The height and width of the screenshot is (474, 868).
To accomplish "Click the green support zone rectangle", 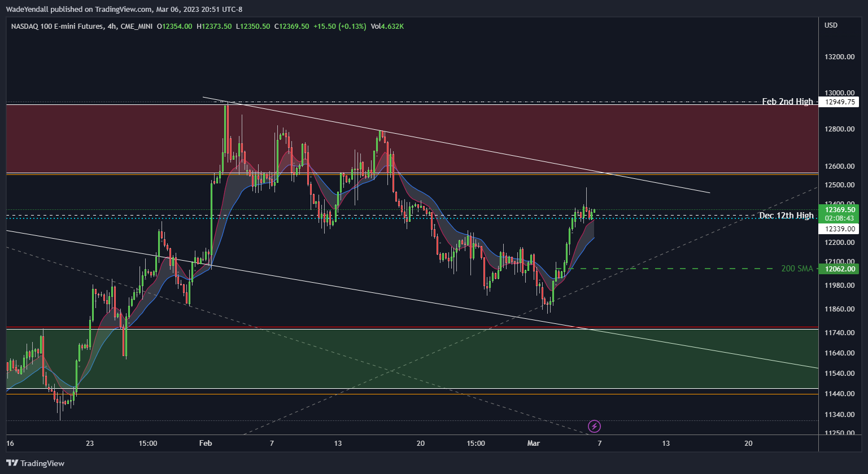I will (412, 359).
